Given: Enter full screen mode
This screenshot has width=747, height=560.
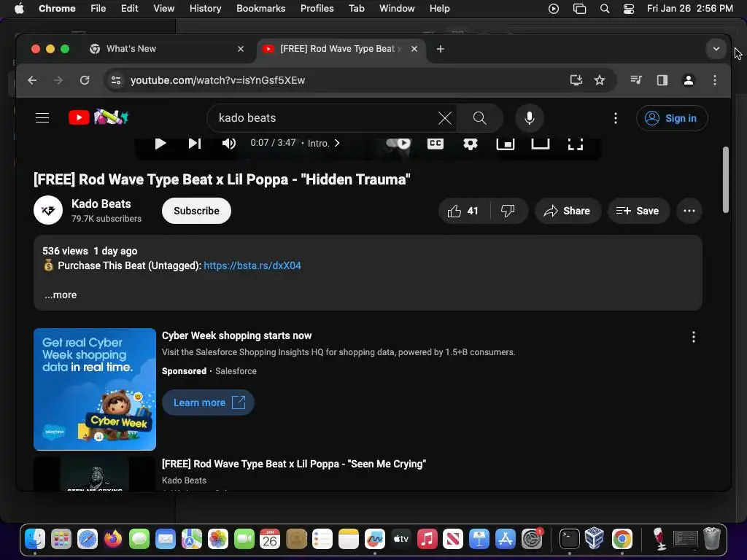Looking at the screenshot, I should (x=576, y=144).
